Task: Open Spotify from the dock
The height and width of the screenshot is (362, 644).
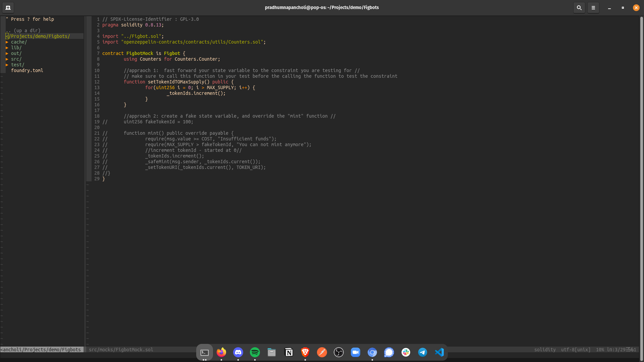Action: (255, 352)
